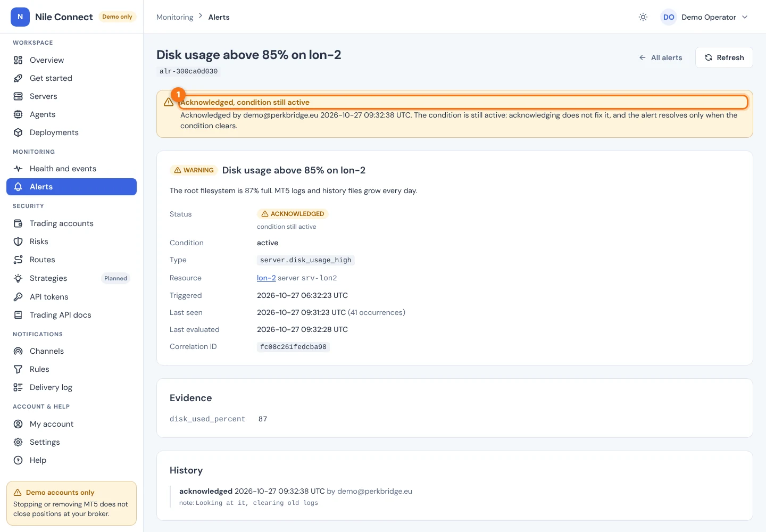Viewport: 766px width, 532px height.
Task: Navigate to Trading accounts
Action: click(71, 223)
